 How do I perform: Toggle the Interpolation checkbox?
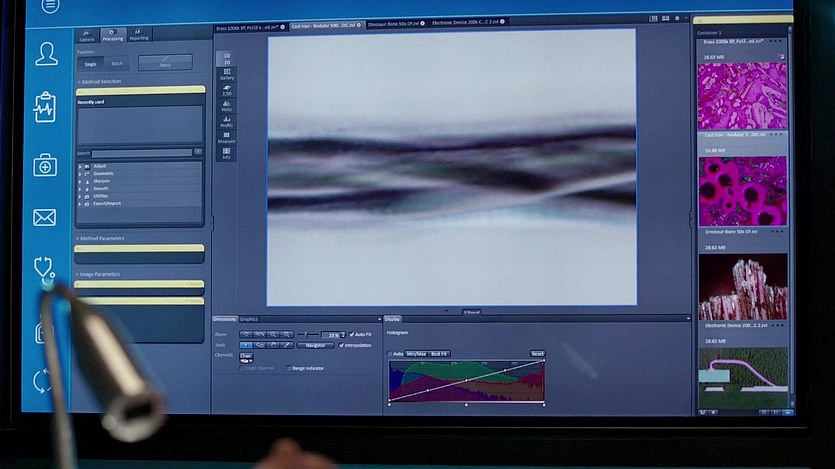(x=342, y=345)
